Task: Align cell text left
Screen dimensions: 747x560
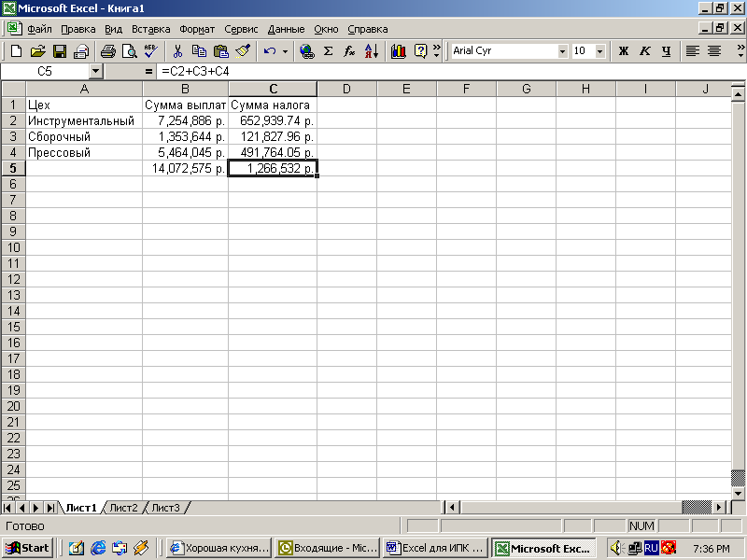Action: [x=692, y=51]
